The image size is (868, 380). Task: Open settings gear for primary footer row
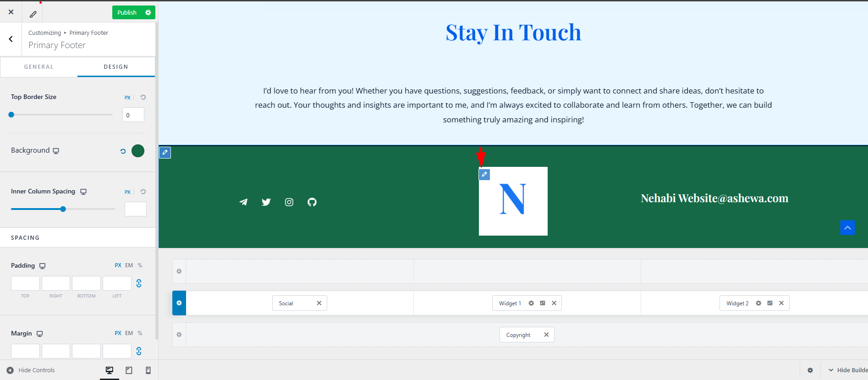click(179, 303)
